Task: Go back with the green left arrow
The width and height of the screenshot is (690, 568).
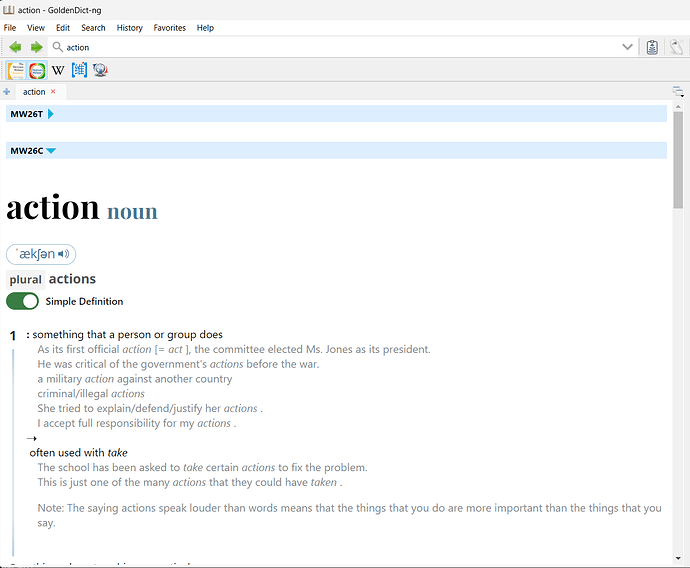Action: [15, 47]
